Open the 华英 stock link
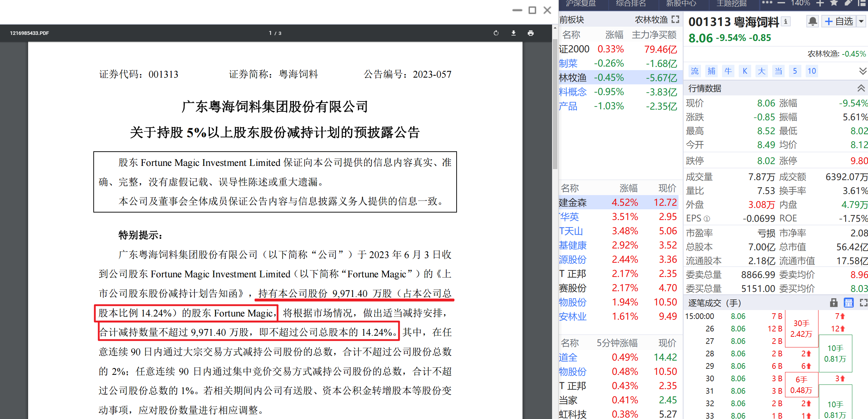This screenshot has height=419, width=868. tap(569, 216)
